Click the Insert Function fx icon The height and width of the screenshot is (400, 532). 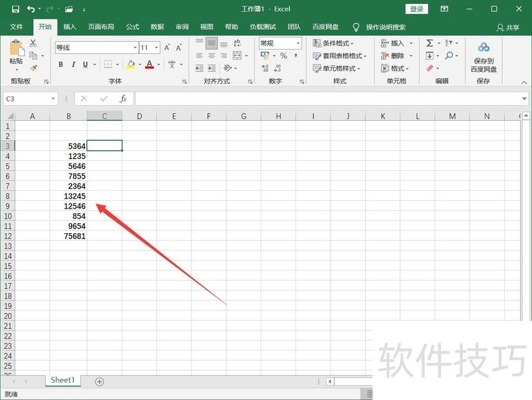pyautogui.click(x=123, y=98)
